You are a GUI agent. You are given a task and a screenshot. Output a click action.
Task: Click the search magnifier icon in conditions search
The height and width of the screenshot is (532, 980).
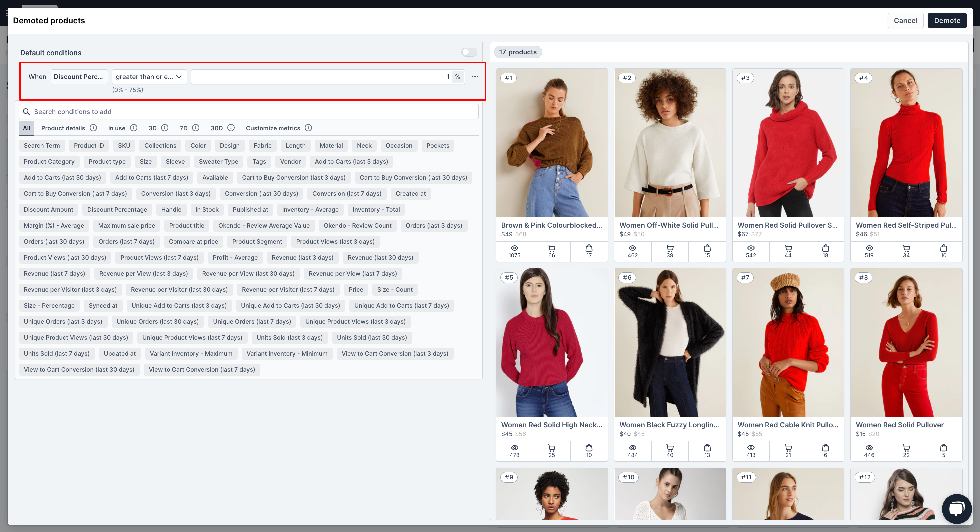coord(26,111)
